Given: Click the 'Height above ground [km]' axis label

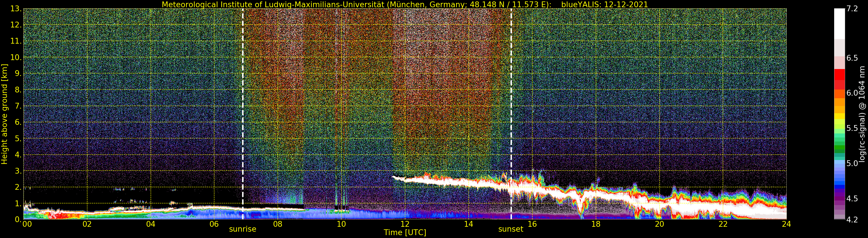Looking at the screenshot, I should click(4, 114).
